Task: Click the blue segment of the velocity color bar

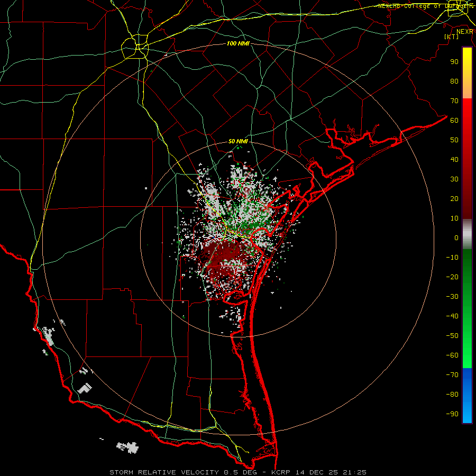Action: (x=467, y=396)
